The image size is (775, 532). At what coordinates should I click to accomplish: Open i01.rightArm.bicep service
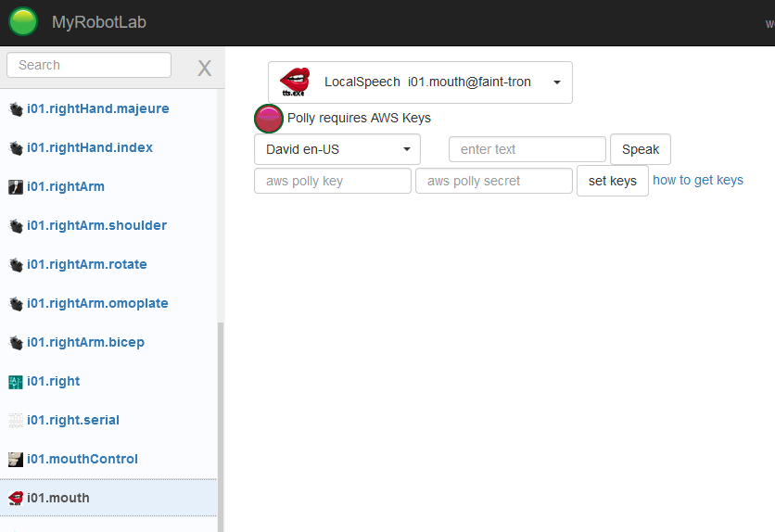tap(85, 342)
